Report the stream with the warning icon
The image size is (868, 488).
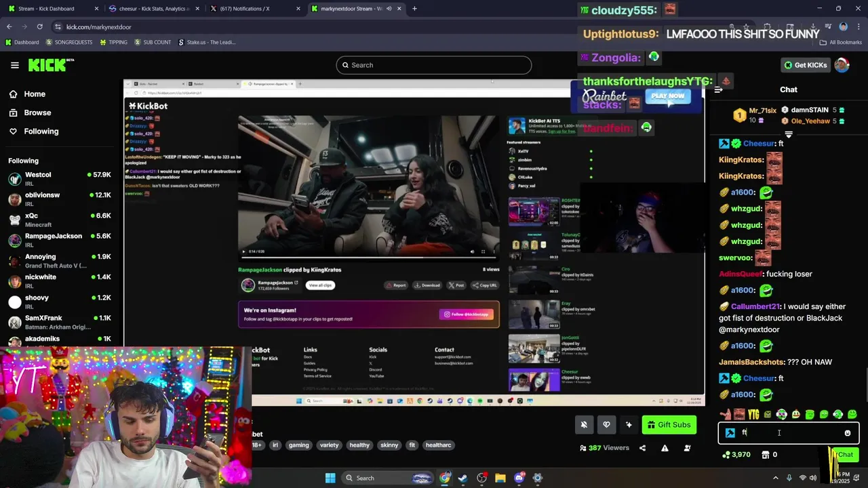click(x=665, y=448)
